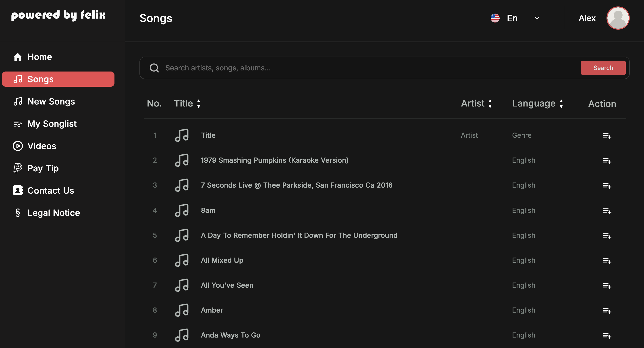This screenshot has height=348, width=644.
Task: Click music note icon beside Anda Ways To Go
Action: (x=182, y=335)
